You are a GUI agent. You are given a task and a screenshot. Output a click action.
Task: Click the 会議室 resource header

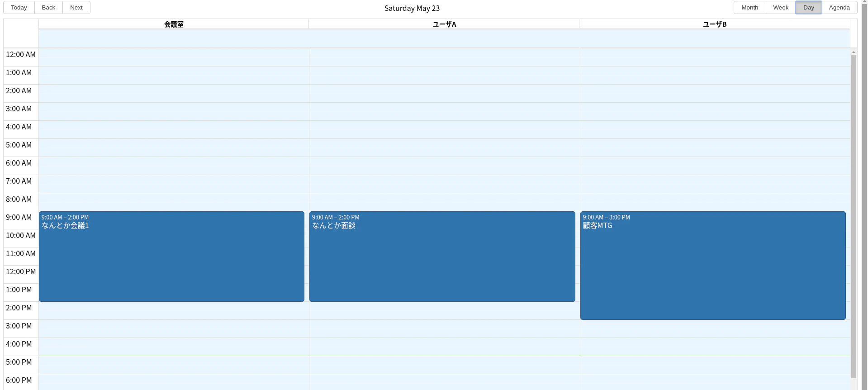(174, 24)
